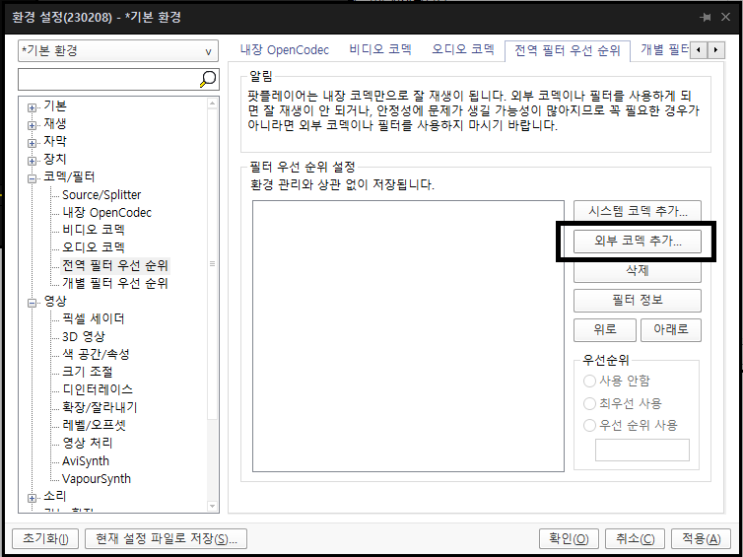Viewport: 743px width, 557px height.
Task: Select the 소리 tree label
Action: [x=55, y=496]
